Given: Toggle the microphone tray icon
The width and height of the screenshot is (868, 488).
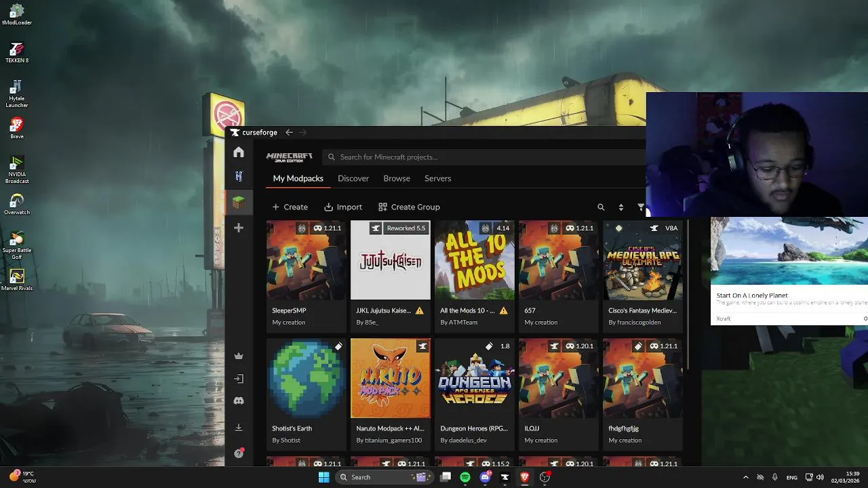Looking at the screenshot, I should (775, 477).
